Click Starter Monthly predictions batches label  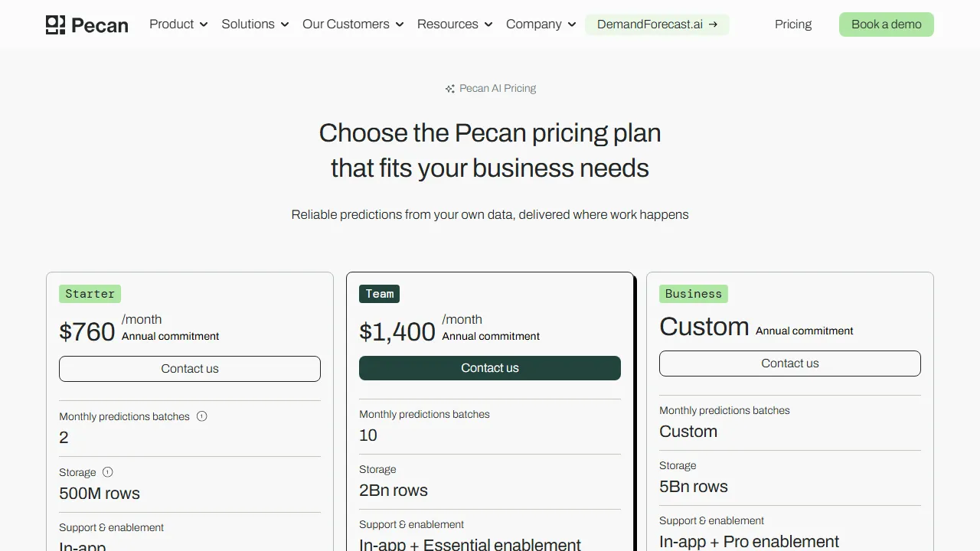124,416
